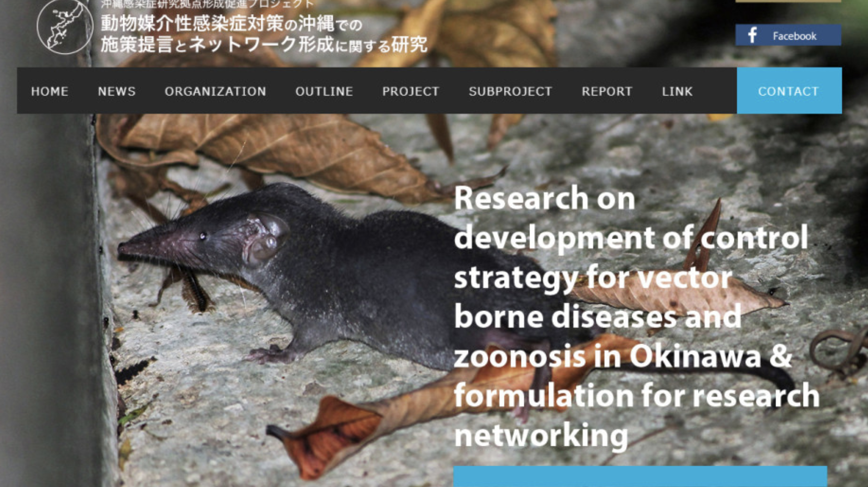Viewport: 868px width, 487px height.
Task: Open the Facebook page button
Action: pyautogui.click(x=788, y=35)
